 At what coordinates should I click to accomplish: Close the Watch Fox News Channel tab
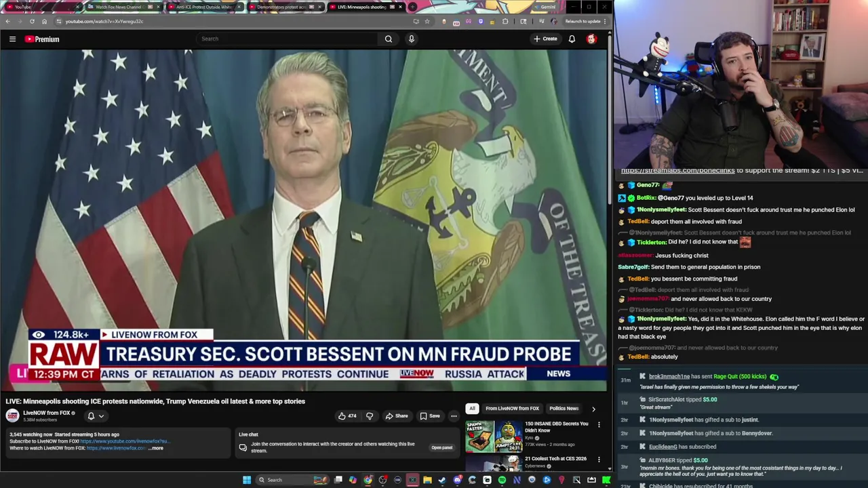(x=159, y=7)
